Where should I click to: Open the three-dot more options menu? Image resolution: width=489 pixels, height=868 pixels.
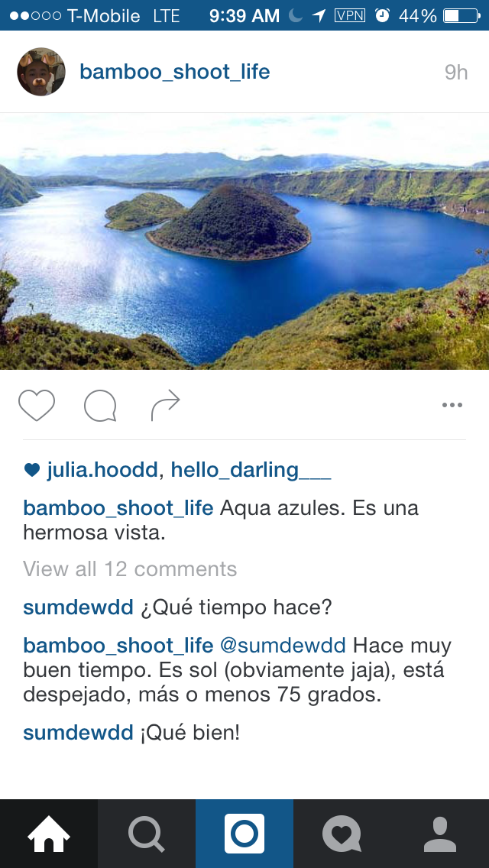click(x=452, y=405)
